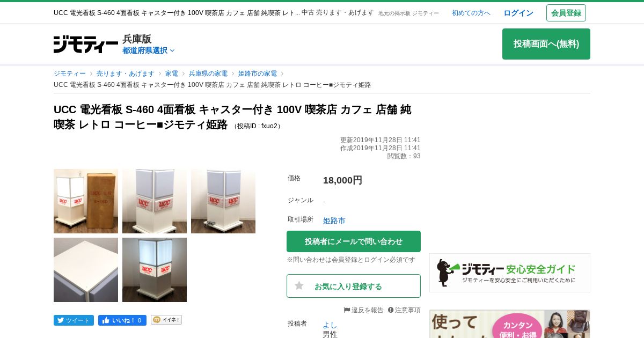Click the mixi イイネ! button

[166, 320]
